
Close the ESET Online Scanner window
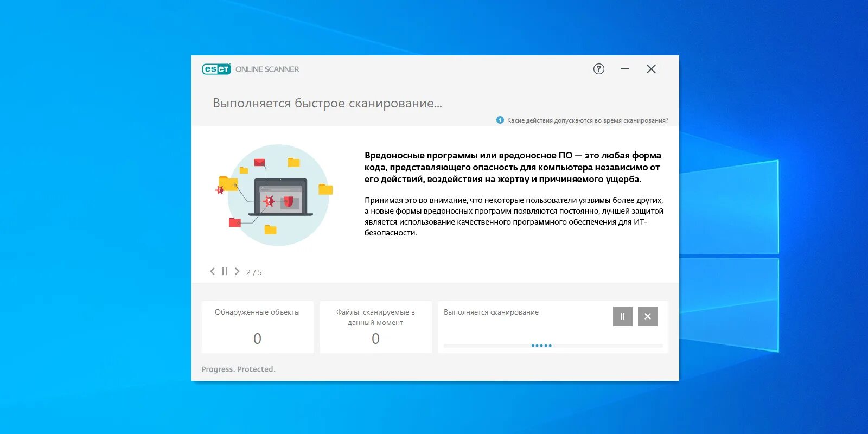652,69
